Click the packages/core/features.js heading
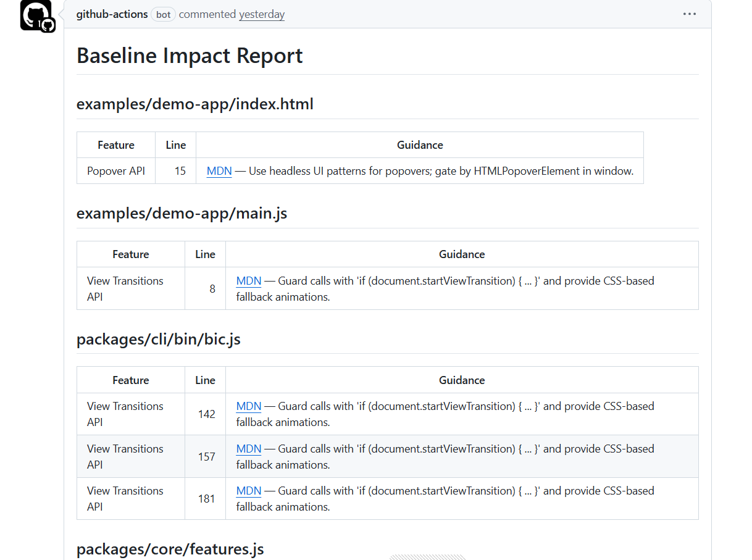Screen dimensions: 752x560 pos(170,549)
